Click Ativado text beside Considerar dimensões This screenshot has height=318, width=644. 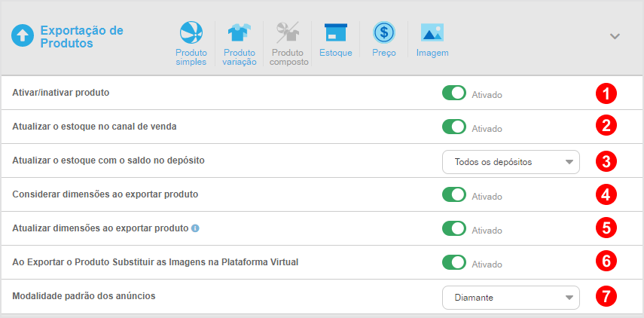point(487,197)
